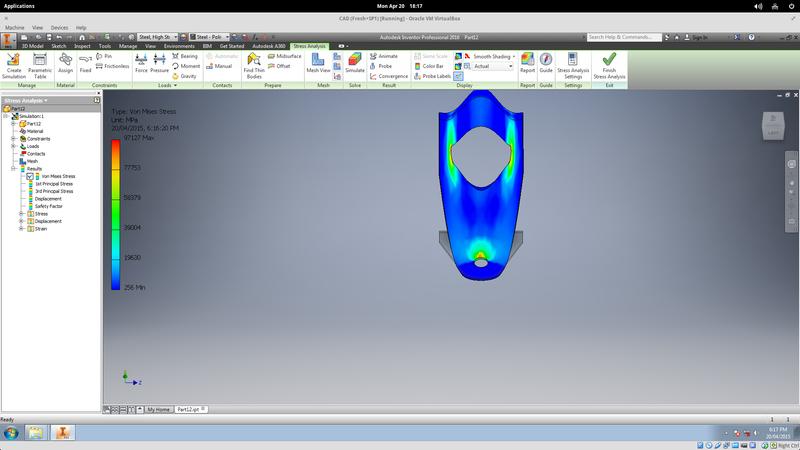Expand the Displacement results folder
The height and width of the screenshot is (450, 800).
tap(21, 221)
